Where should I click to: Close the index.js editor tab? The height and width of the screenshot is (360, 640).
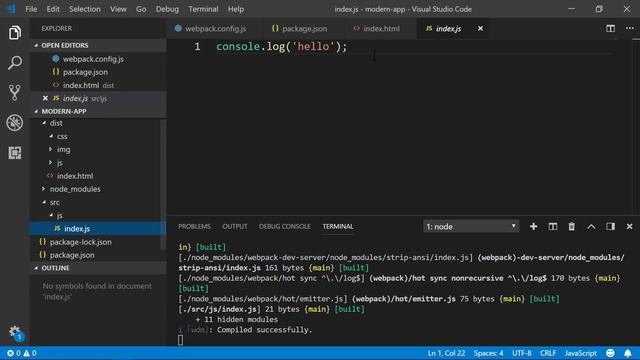coord(480,29)
